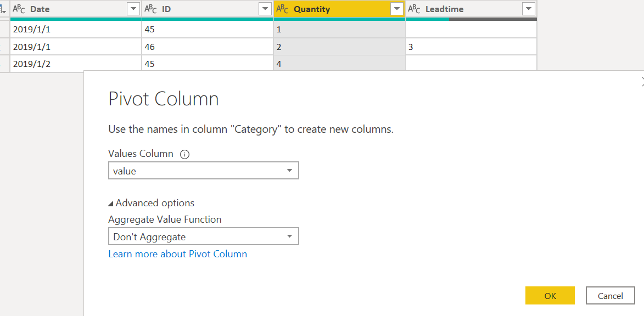
Task: Click the Quantity cell with value 1
Action: pos(339,29)
